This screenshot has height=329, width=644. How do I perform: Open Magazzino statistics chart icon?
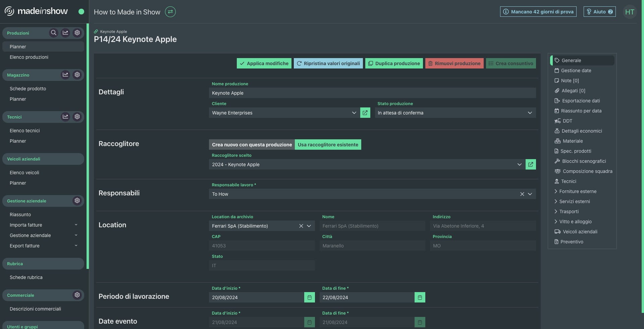pos(65,75)
